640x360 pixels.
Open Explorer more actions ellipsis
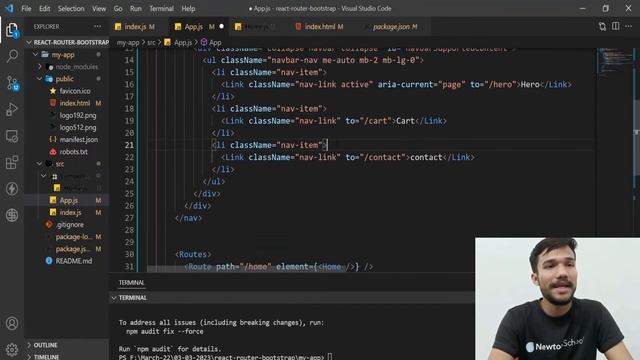click(x=97, y=27)
